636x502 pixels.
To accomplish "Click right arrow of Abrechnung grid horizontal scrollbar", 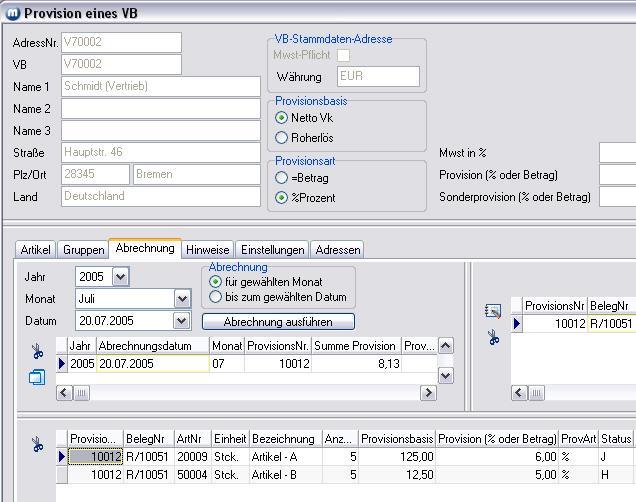I will [x=428, y=393].
